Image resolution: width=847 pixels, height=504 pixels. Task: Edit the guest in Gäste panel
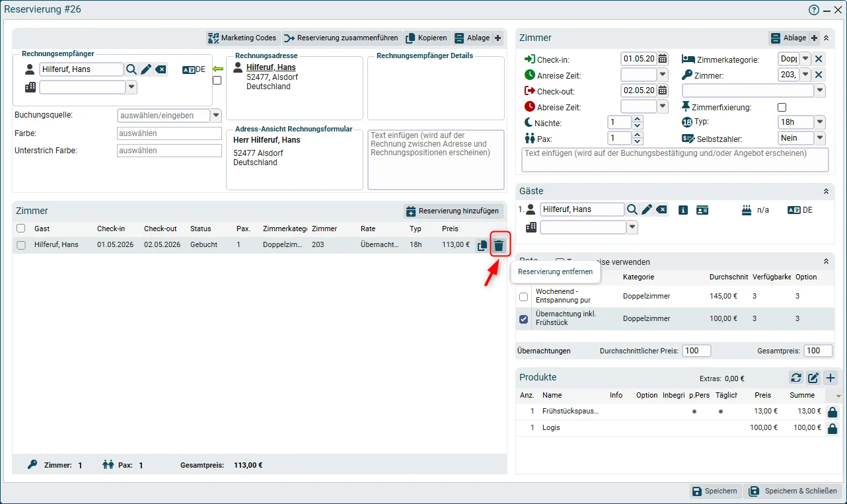(x=647, y=209)
